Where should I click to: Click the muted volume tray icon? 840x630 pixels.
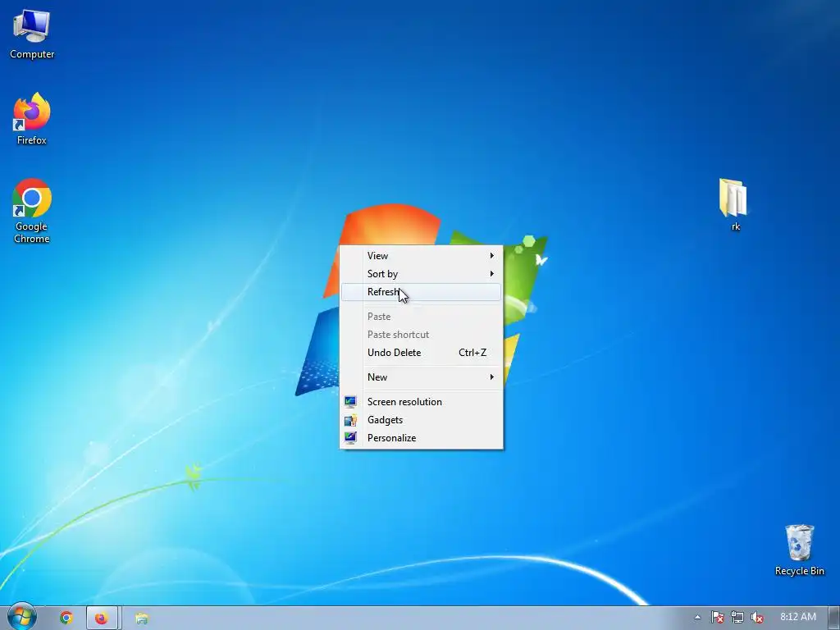(x=757, y=618)
